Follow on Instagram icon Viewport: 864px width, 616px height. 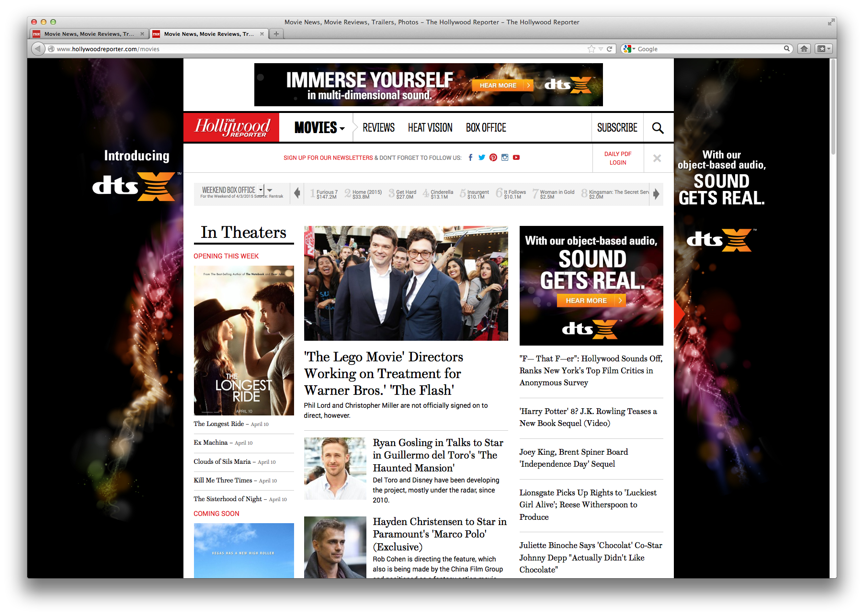(505, 157)
